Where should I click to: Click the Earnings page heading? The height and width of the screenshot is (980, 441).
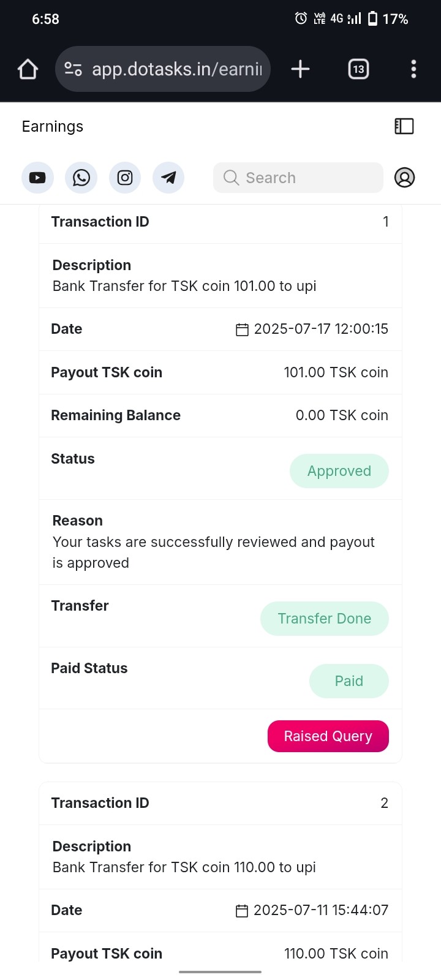point(53,126)
